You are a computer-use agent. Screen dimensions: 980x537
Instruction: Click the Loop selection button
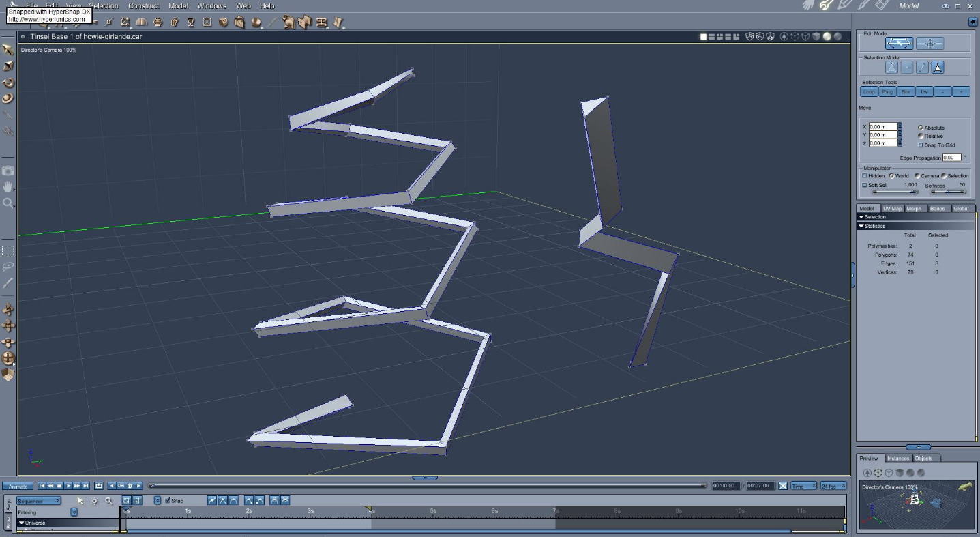869,91
